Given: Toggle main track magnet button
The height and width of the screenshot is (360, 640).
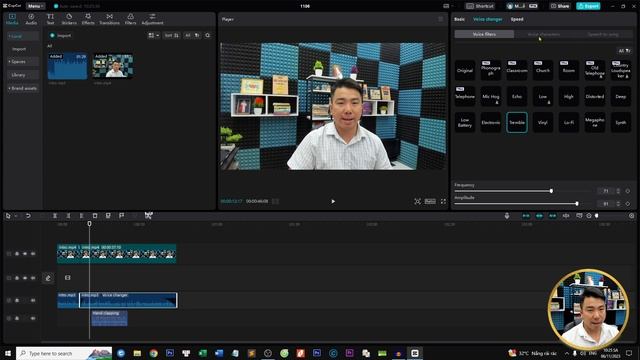Looking at the screenshot, I should (x=526, y=216).
